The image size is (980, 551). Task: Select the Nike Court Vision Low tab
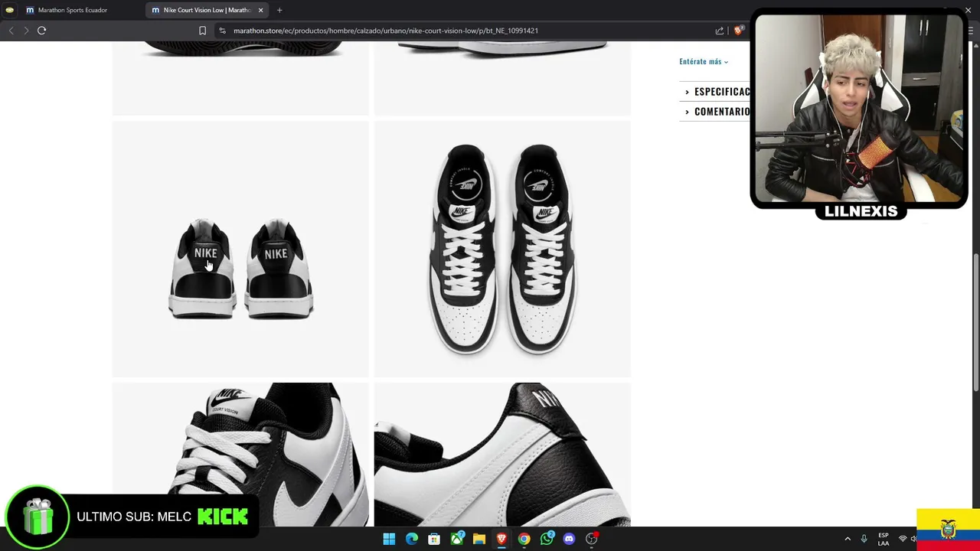pos(207,10)
